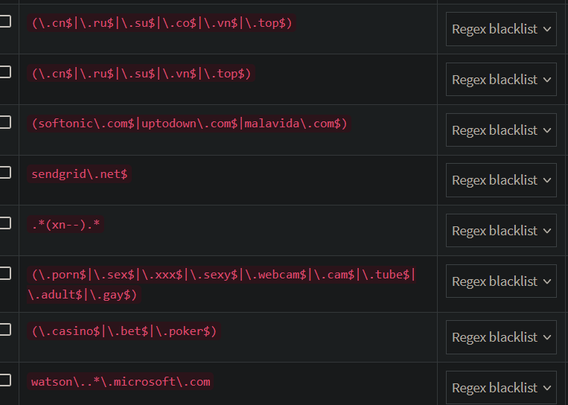Viewport: 568px width, 405px height.
Task: Click the watson microsoft regex entry
Action: click(x=120, y=382)
